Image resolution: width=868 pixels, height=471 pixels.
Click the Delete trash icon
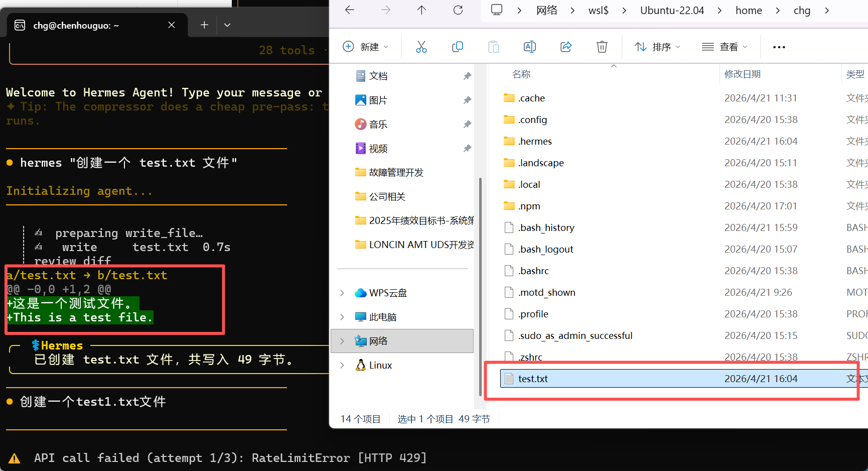(x=602, y=47)
